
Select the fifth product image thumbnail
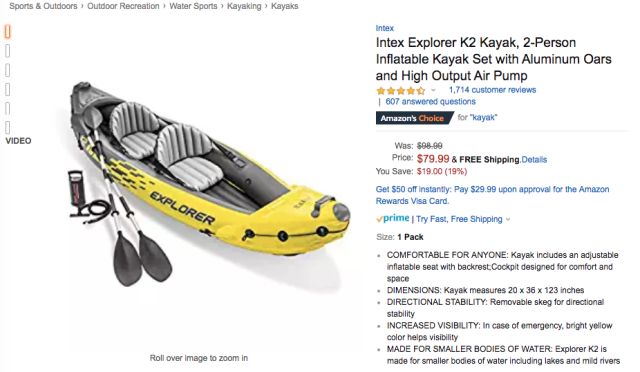(7, 109)
